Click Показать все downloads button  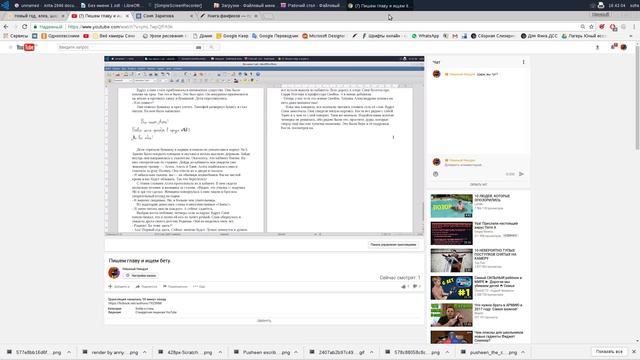[609, 351]
